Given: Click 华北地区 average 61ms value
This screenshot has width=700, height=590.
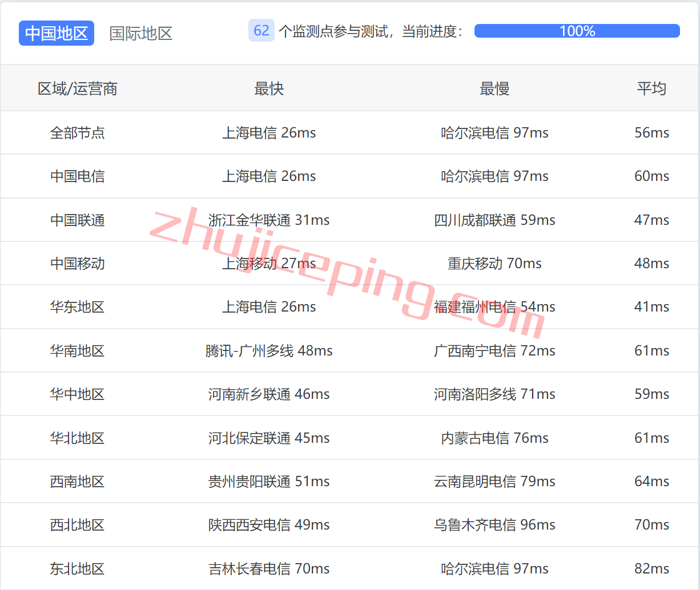Looking at the screenshot, I should point(651,438).
